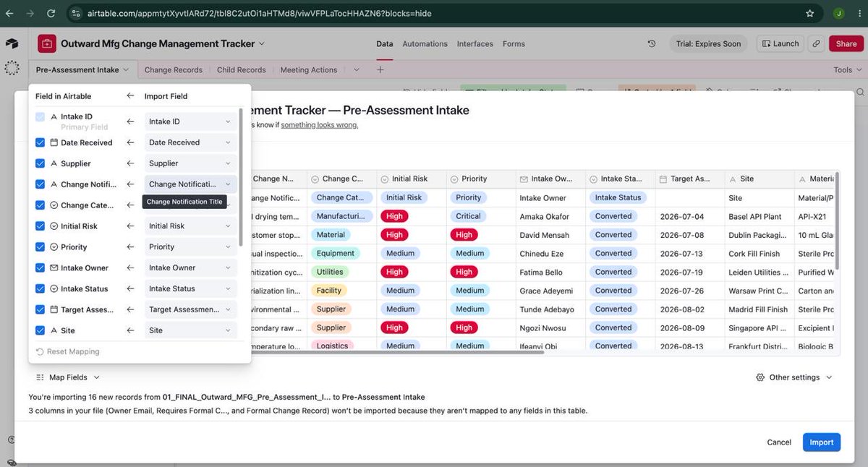This screenshot has width=868, height=467.
Task: Open the Child Records table tab
Action: [242, 70]
